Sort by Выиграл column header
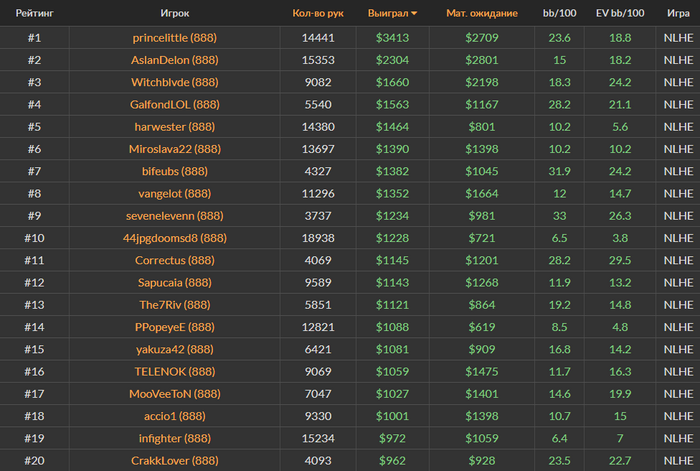The height and width of the screenshot is (471, 700). pyautogui.click(x=388, y=13)
